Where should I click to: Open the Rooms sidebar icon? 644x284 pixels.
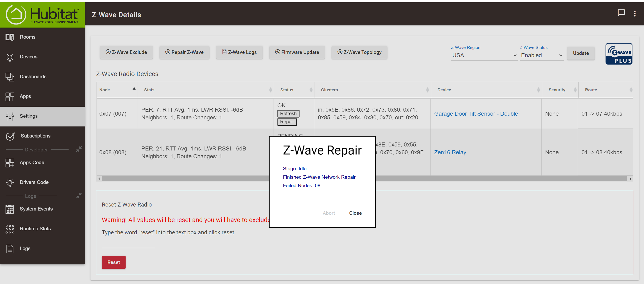[10, 37]
